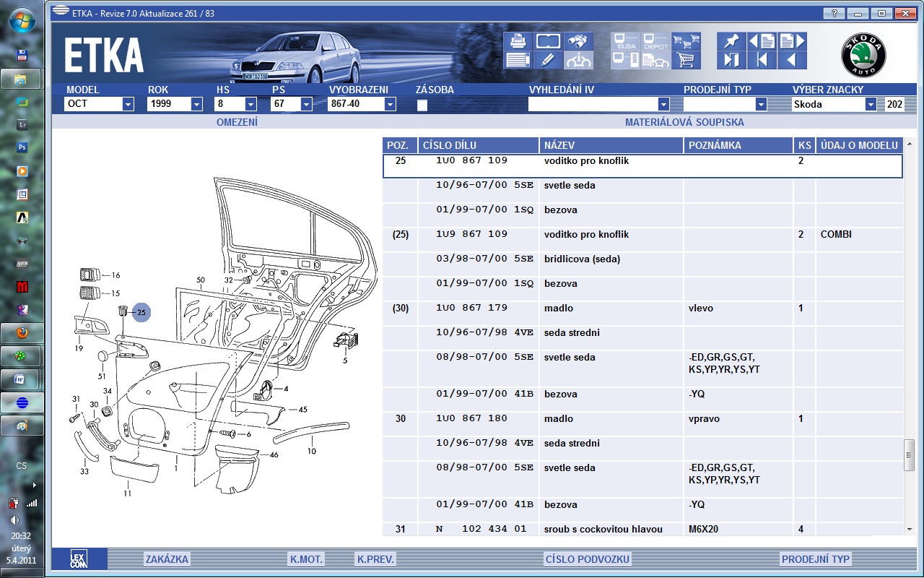The height and width of the screenshot is (578, 924).
Task: Launch Firefox from the taskbar
Action: point(22,333)
